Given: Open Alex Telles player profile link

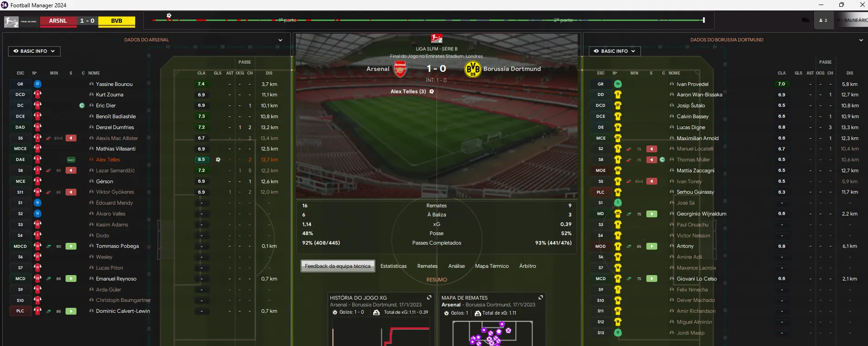Looking at the screenshot, I should [x=108, y=160].
